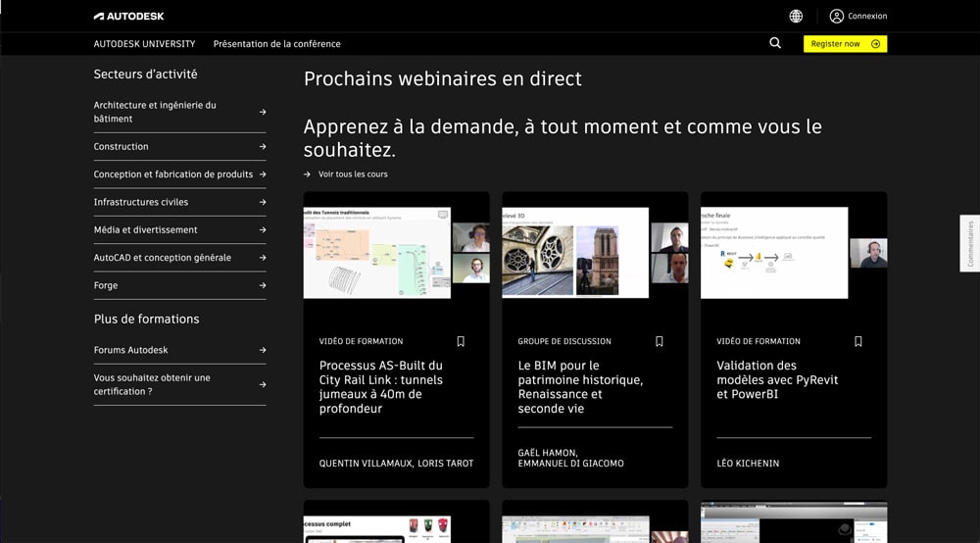Click VIDÉO DE FORMATION label on Validation card
980x543 pixels.
[759, 341]
